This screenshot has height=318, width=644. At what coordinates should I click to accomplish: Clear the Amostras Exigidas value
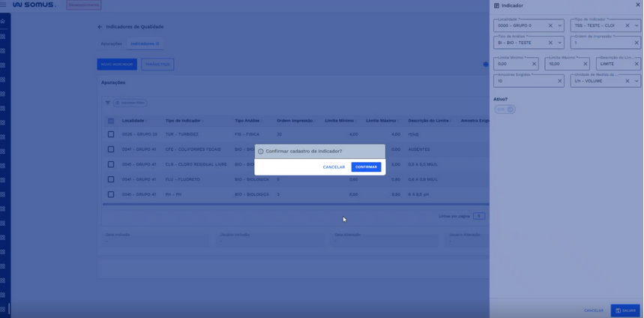[559, 81]
